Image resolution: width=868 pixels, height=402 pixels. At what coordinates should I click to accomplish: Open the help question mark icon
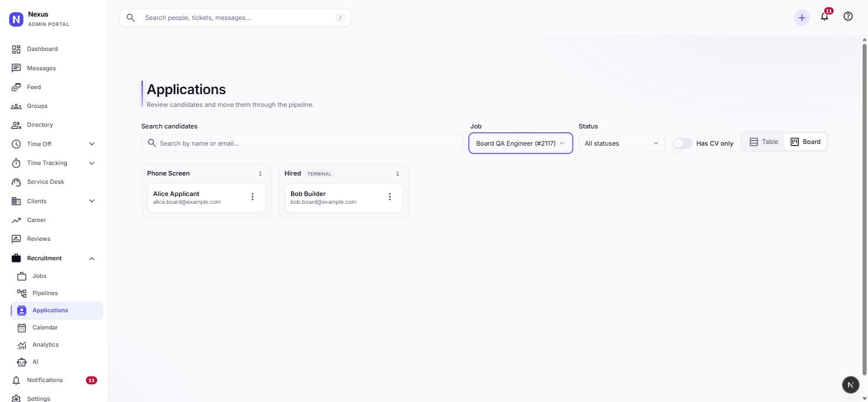click(848, 16)
